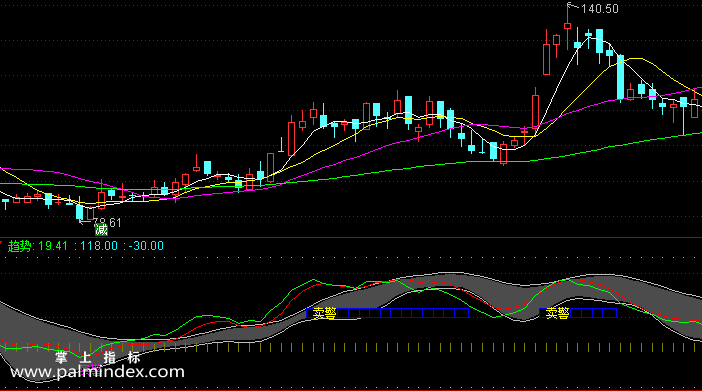Click the blue bar strip after first 卖警
Screen dimensions: 702x391
tap(403, 313)
